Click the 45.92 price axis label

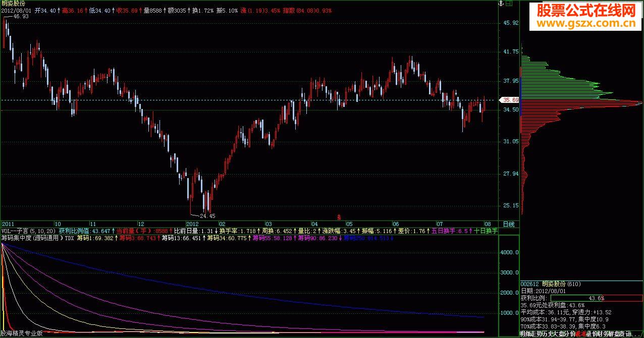511,23
